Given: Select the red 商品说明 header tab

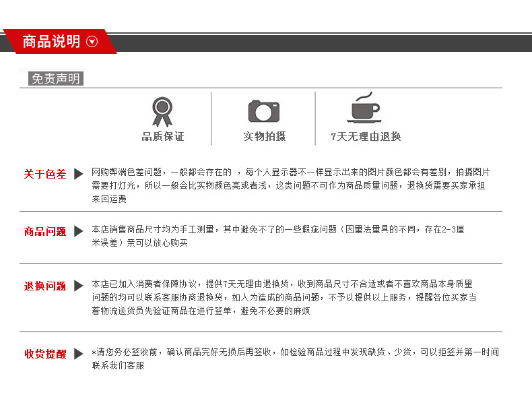Looking at the screenshot, I should [60, 41].
